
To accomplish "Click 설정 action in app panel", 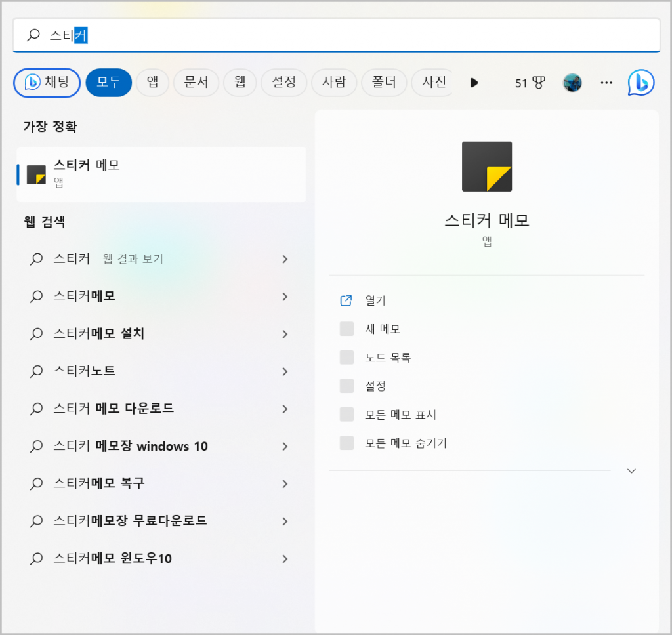I will pos(375,386).
